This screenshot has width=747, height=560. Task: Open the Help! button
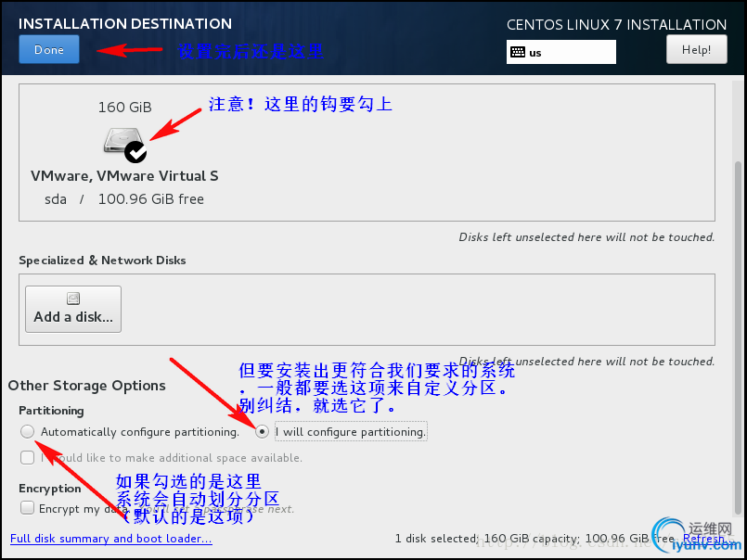click(x=697, y=49)
